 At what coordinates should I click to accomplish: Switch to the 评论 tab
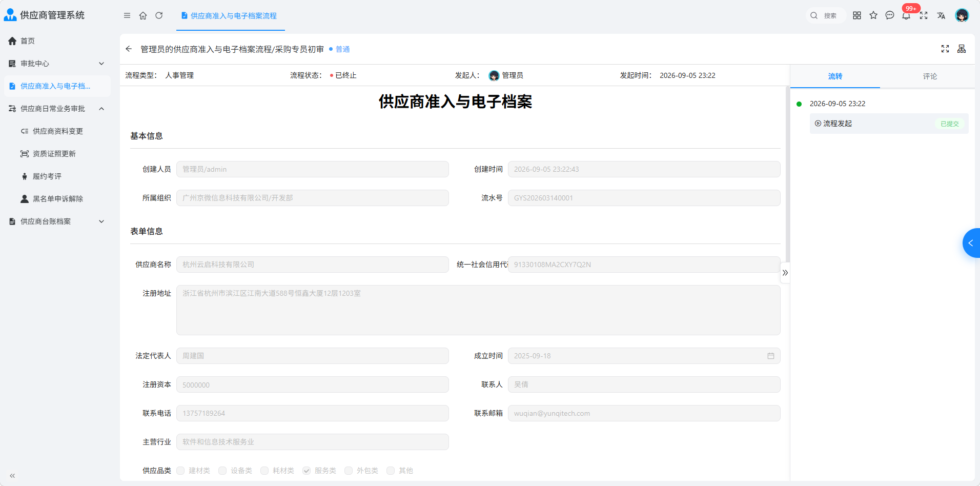(x=930, y=76)
